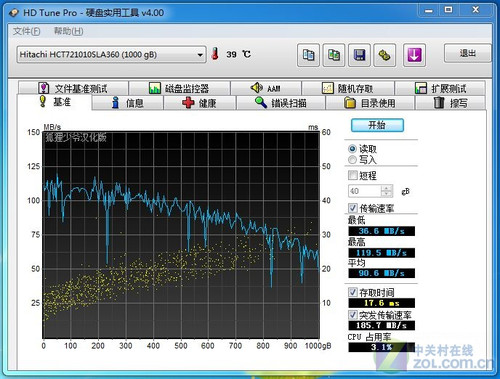Open the 帮助(H) menu
This screenshot has height=379, width=500.
[x=69, y=31]
